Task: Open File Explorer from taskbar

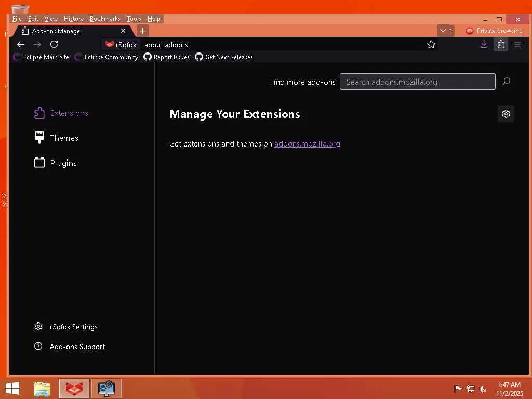Action: pos(42,389)
